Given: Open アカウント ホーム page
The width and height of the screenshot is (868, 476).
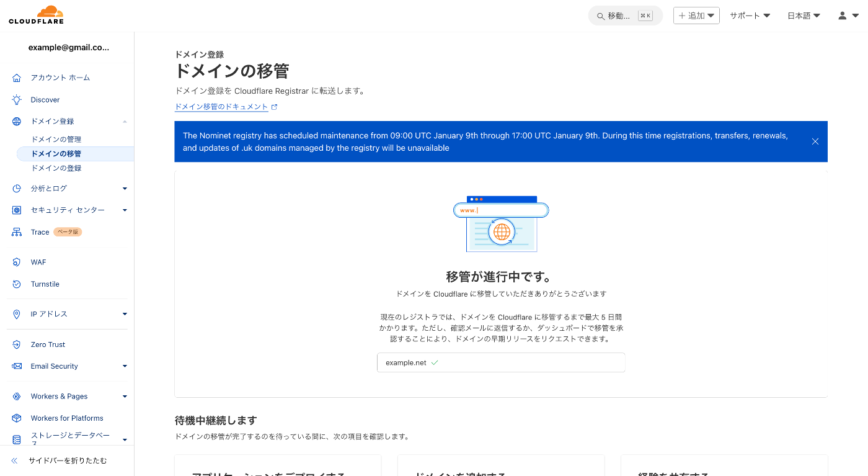Looking at the screenshot, I should point(60,78).
